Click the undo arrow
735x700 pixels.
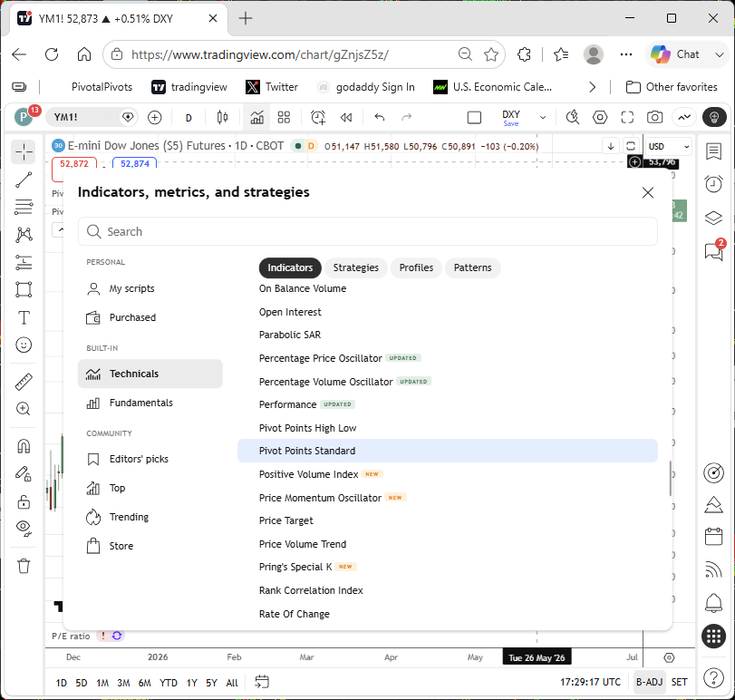point(380,117)
